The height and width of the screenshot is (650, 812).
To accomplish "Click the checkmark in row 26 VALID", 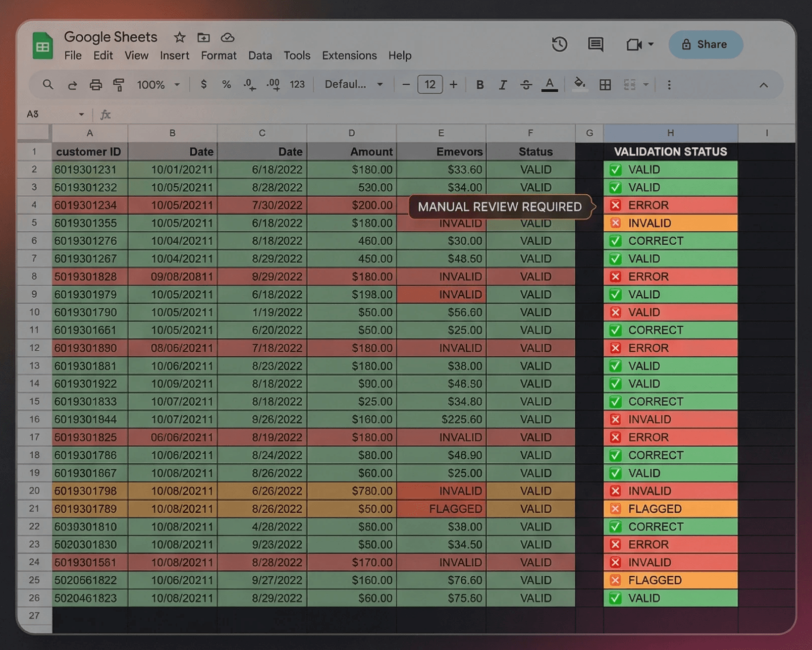I will pos(615,598).
